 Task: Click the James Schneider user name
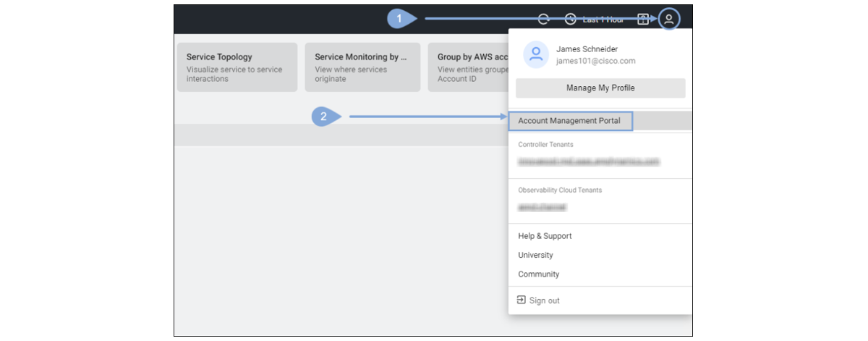click(587, 49)
